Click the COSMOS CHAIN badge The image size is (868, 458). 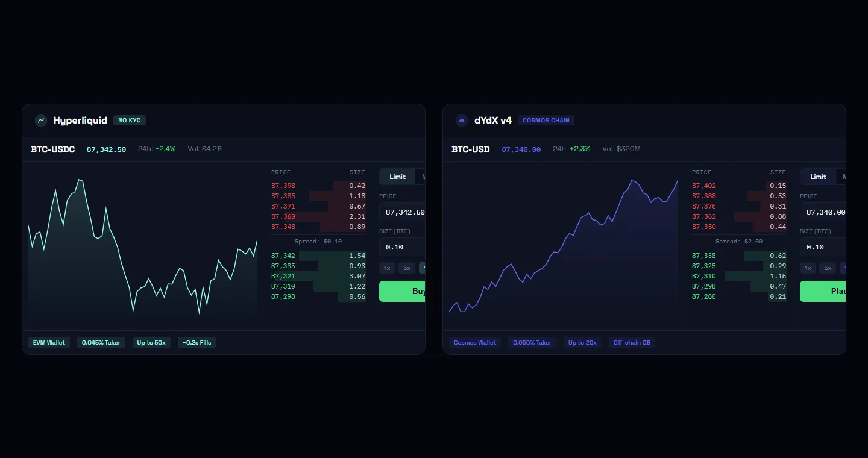tap(546, 120)
